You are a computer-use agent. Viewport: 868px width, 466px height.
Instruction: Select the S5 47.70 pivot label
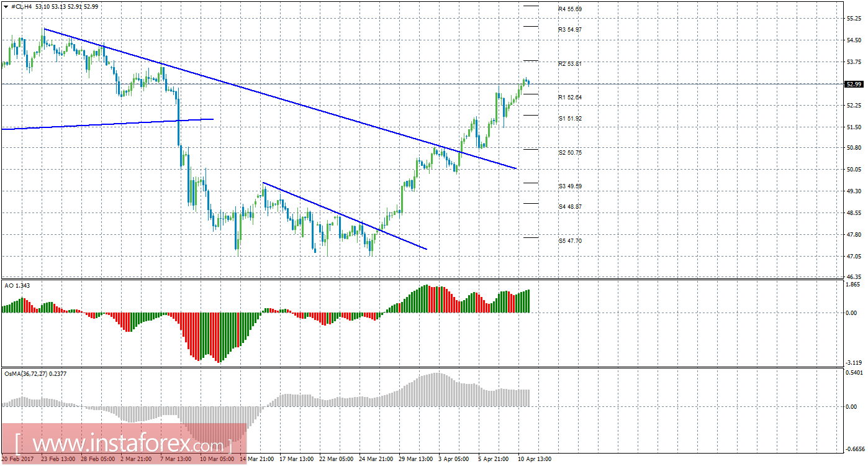tap(569, 240)
